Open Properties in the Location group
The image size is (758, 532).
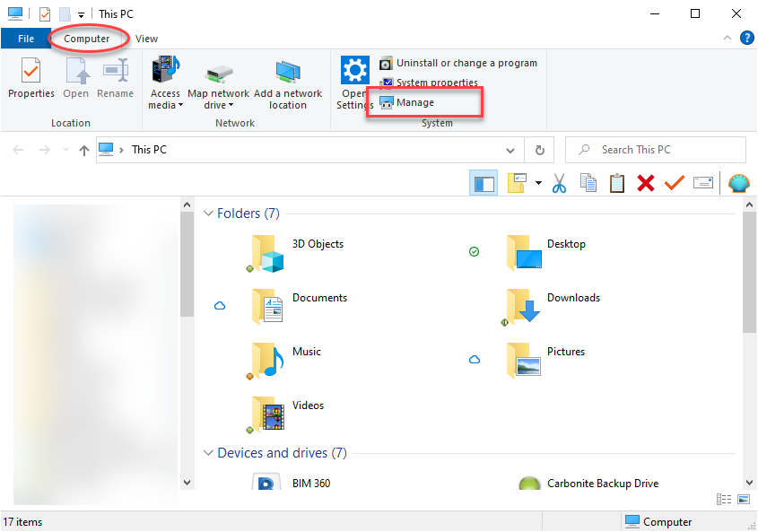(30, 78)
